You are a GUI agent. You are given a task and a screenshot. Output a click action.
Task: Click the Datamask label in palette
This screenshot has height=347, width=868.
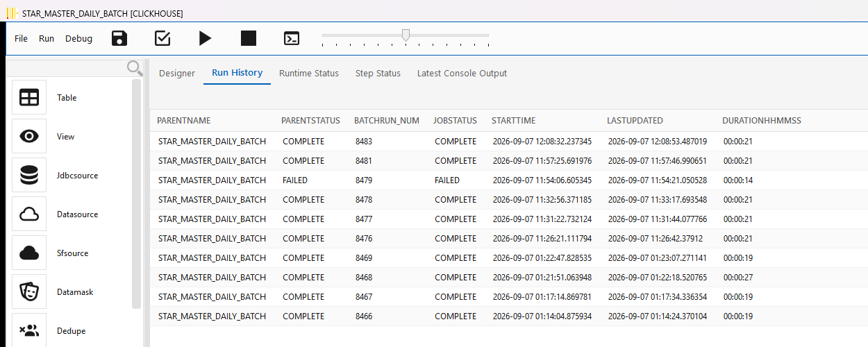75,292
